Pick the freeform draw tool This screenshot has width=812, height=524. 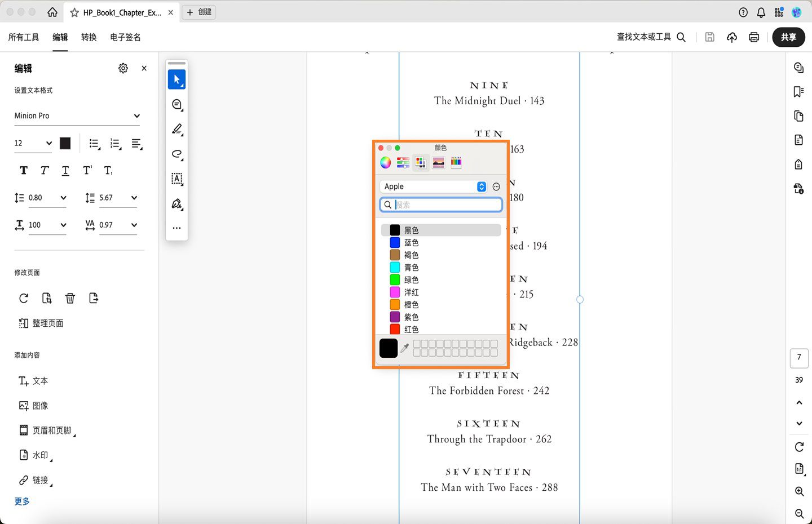coord(176,154)
